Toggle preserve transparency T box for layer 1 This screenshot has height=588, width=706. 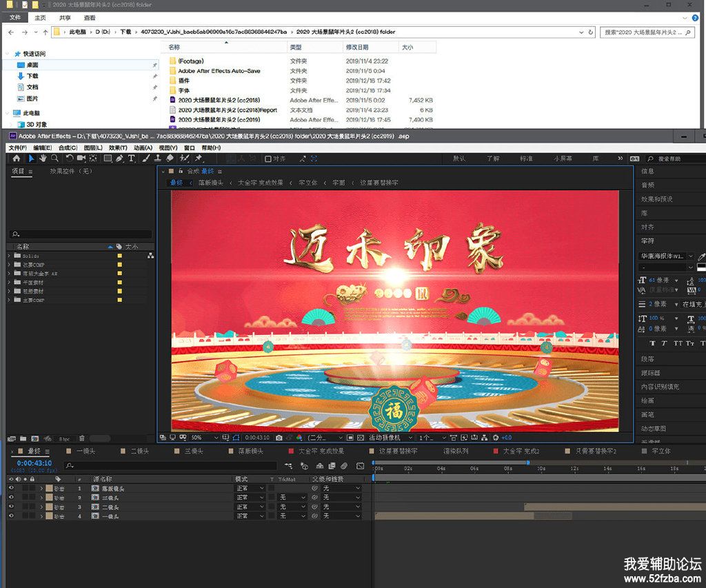[272, 488]
